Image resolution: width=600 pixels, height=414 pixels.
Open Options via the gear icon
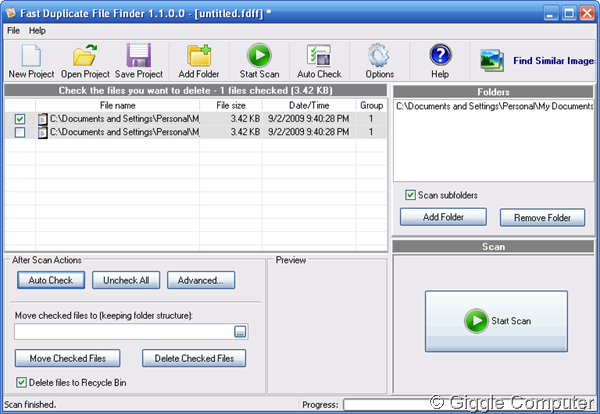point(379,56)
